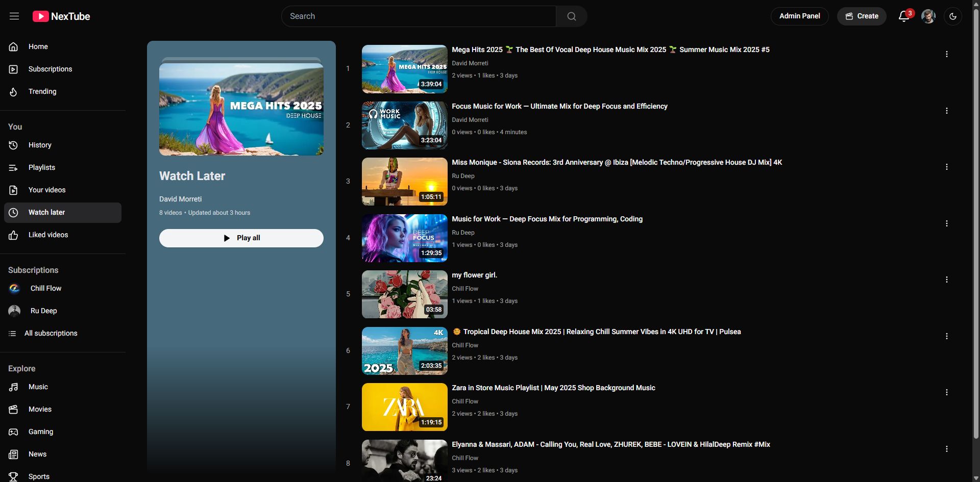This screenshot has width=980, height=482.
Task: Open the hamburger sidebar menu
Action: 14,16
